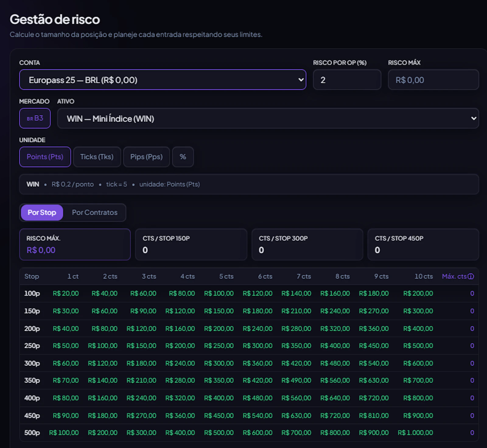Viewport: 487px width, 448px height.
Task: Click the CTS / STOP 300P card
Action: 307,245
